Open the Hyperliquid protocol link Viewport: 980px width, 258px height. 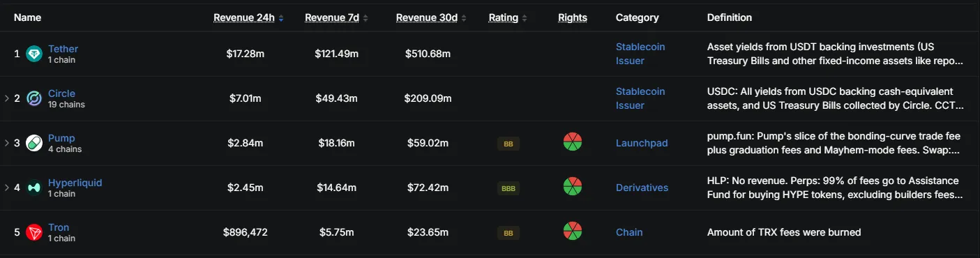(x=75, y=183)
